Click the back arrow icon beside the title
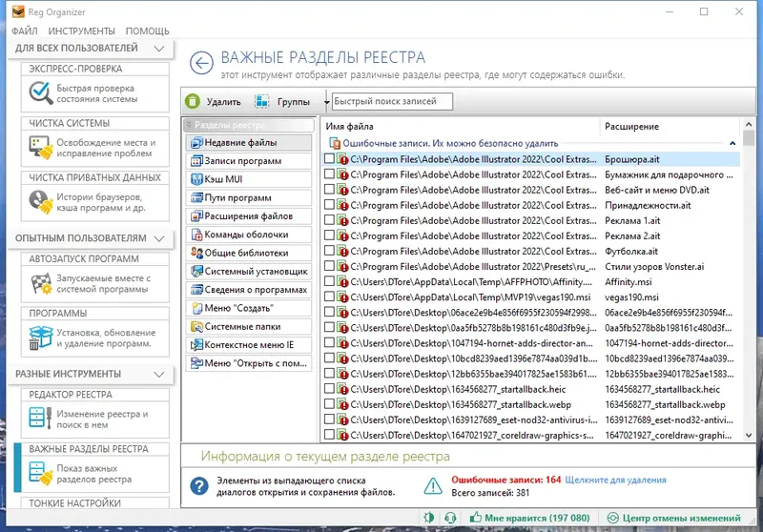This screenshot has height=532, width=763. click(x=201, y=63)
